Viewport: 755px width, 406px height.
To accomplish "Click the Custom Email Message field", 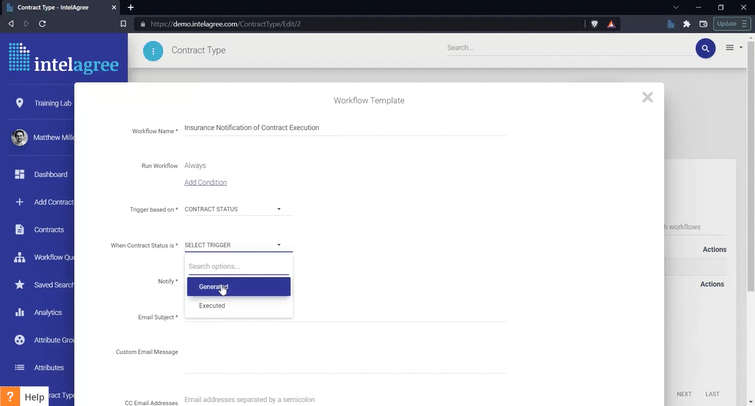I will pyautogui.click(x=345, y=359).
